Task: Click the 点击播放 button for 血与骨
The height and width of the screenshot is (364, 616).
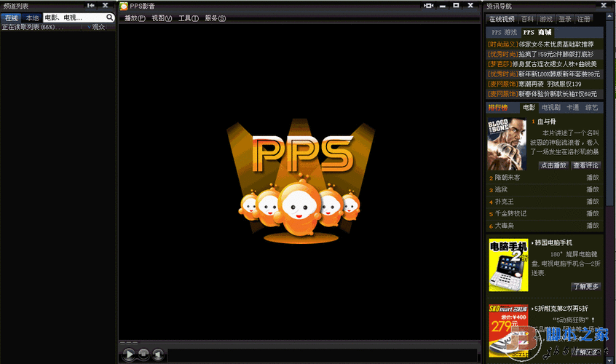Action: 553,165
